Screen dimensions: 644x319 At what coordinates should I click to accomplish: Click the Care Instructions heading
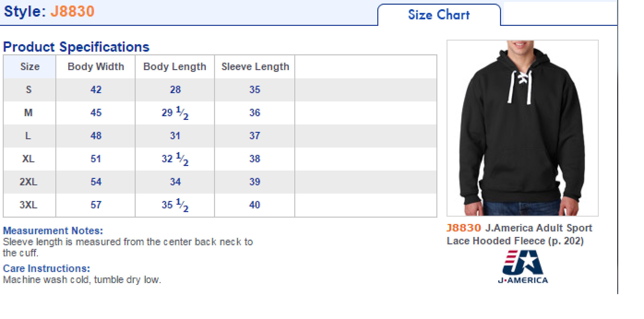coord(47,269)
